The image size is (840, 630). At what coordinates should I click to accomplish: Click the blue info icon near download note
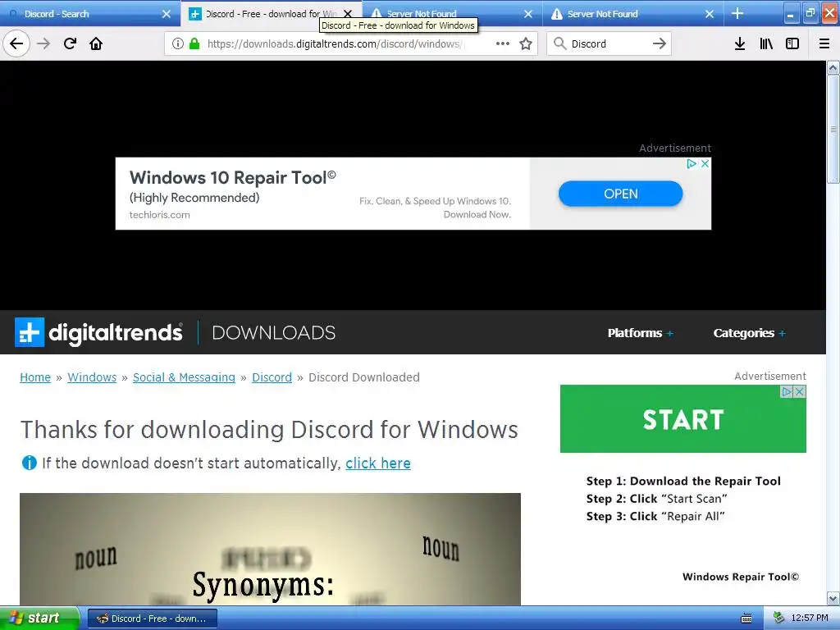coord(29,463)
